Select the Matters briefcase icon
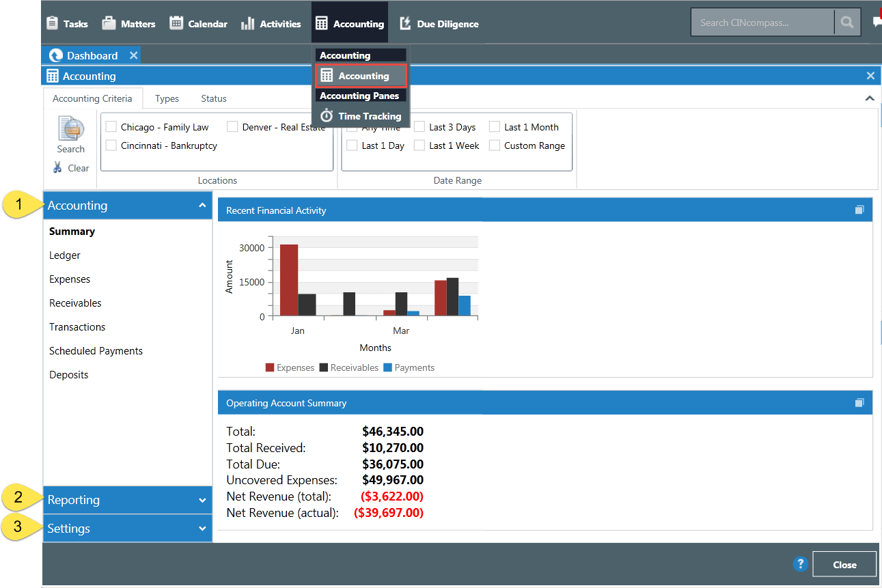 click(107, 22)
